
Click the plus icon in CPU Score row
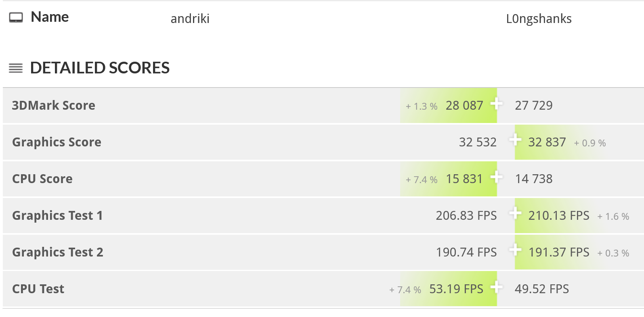tap(496, 177)
